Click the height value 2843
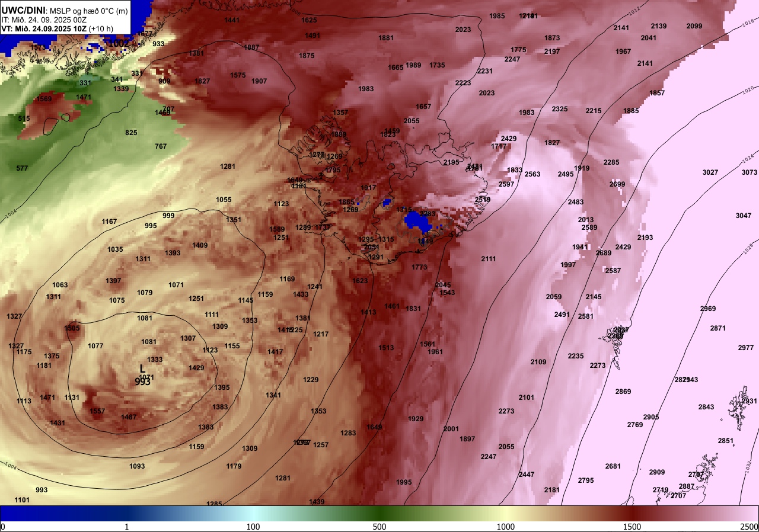The height and width of the screenshot is (532, 759). [706, 407]
